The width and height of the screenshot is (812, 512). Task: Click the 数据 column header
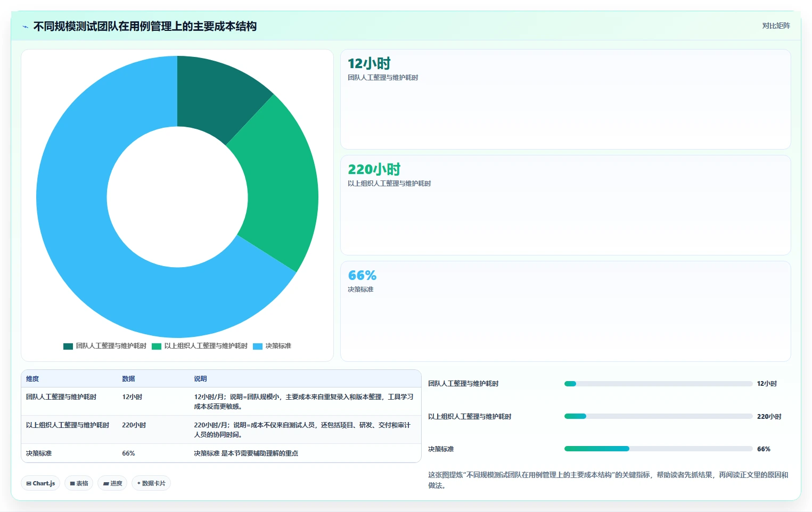(x=128, y=379)
